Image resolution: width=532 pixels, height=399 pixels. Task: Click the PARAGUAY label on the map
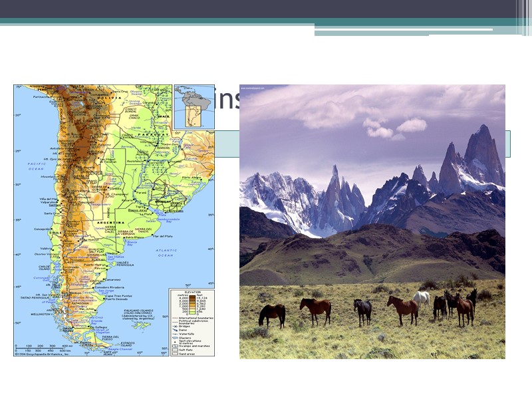(x=153, y=135)
